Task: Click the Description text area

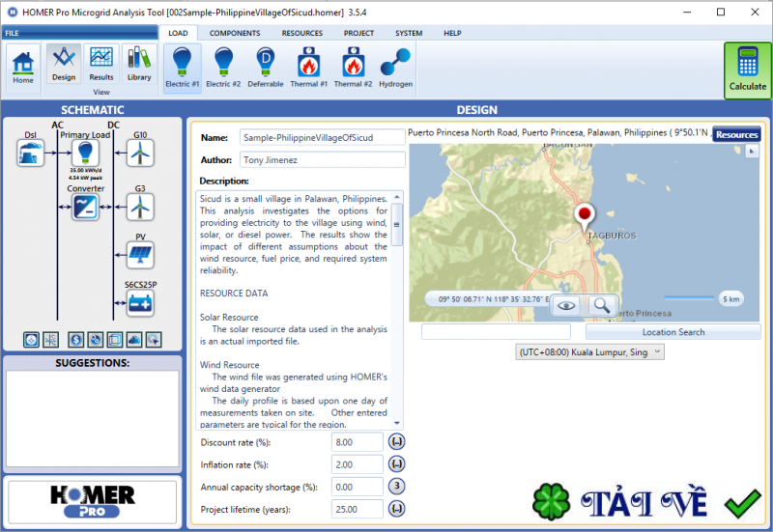Action: [294, 310]
